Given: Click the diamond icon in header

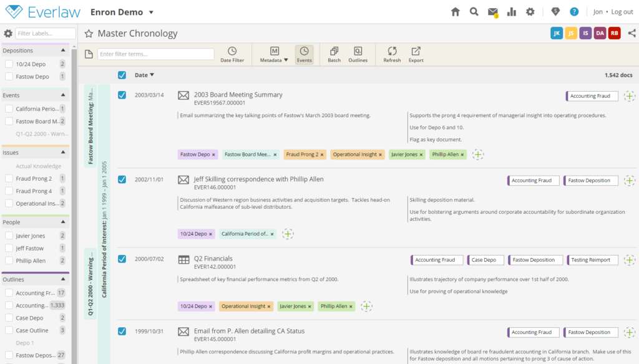Looking at the screenshot, I should (555, 12).
